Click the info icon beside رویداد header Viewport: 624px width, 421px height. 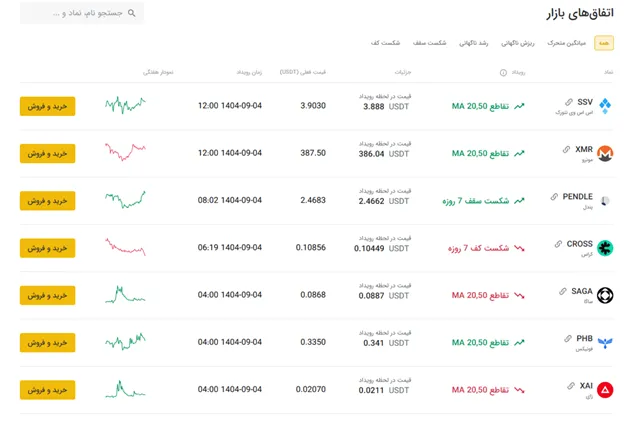(503, 72)
